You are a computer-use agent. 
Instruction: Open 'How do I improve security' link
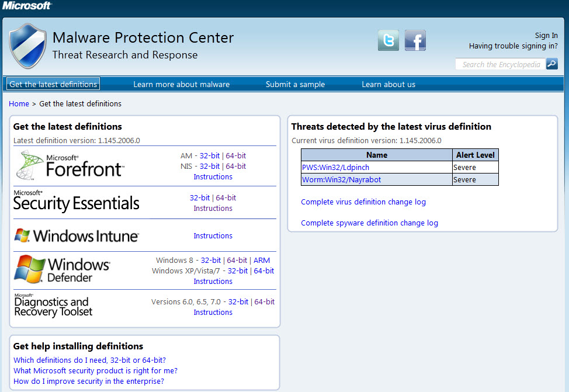click(x=89, y=381)
